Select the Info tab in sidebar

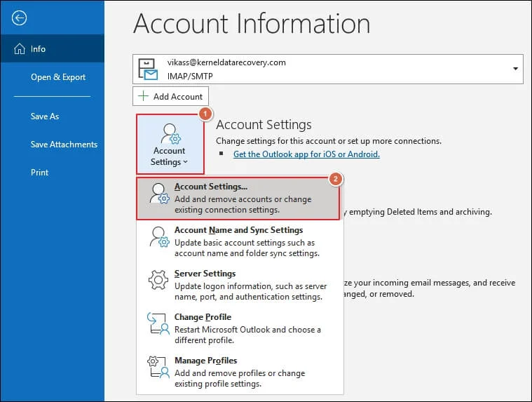[53, 49]
